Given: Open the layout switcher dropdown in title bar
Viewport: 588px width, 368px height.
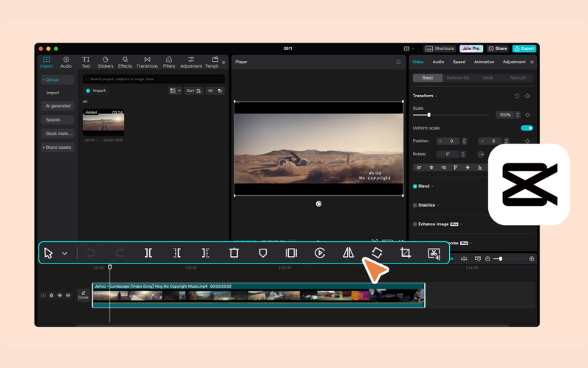Looking at the screenshot, I should click(x=409, y=49).
